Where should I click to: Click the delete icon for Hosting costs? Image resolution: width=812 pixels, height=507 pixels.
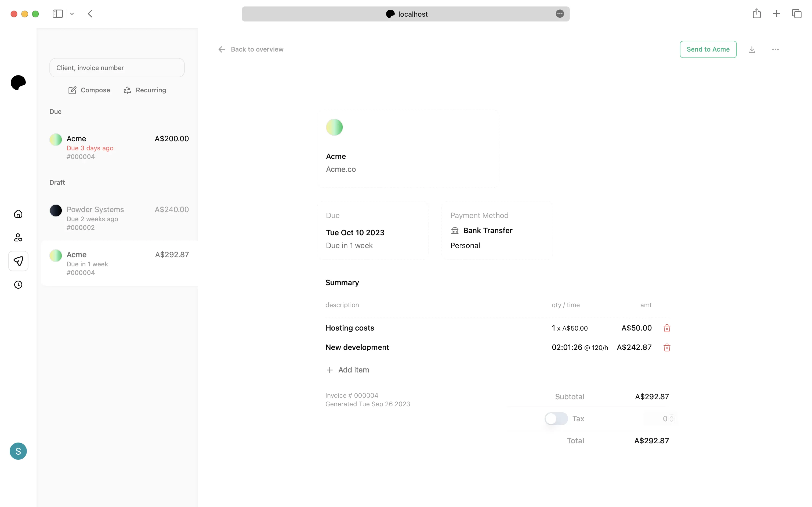tap(666, 328)
